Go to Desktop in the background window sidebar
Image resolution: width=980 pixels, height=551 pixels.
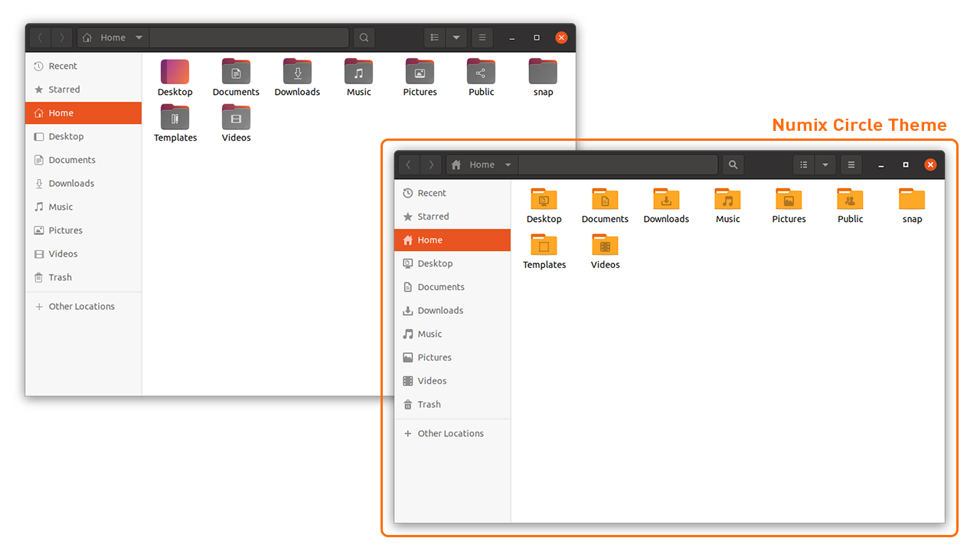pyautogui.click(x=83, y=136)
